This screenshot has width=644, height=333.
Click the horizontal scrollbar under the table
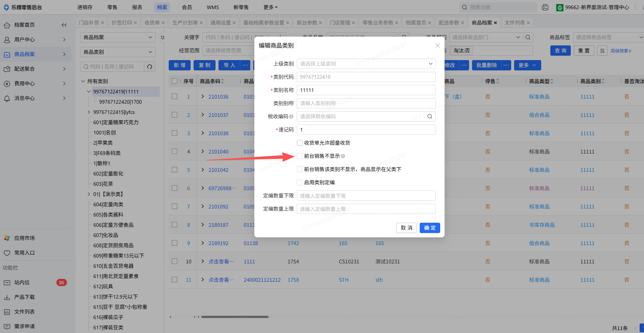(235, 317)
